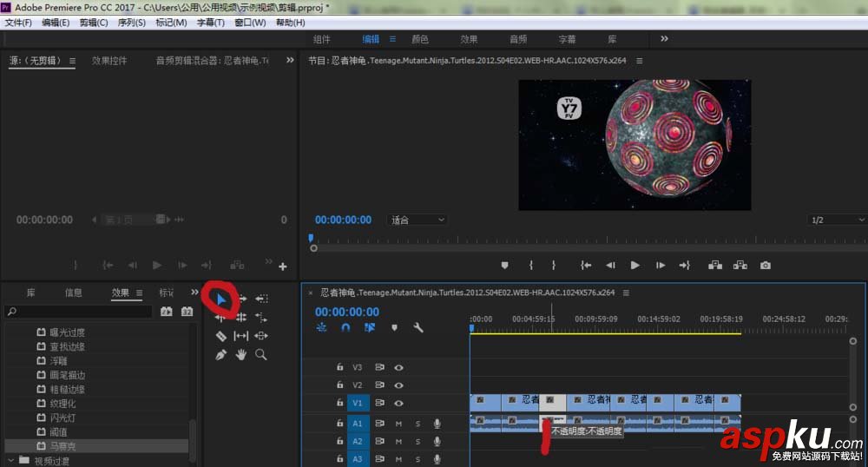Go to Out point in program monitor
Viewport: 868px width, 467px height.
pos(685,266)
